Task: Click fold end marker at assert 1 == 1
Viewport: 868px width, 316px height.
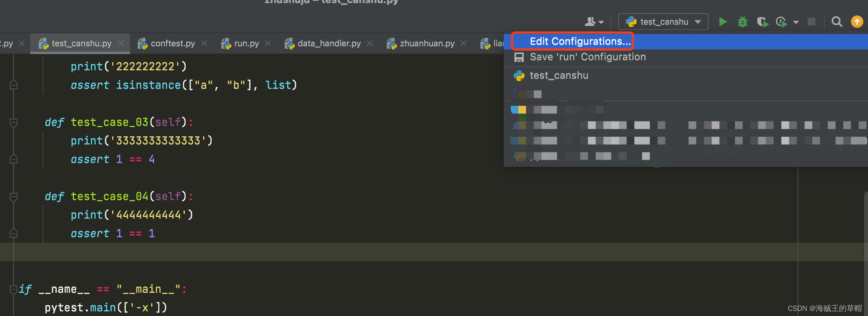Action: pos(14,233)
